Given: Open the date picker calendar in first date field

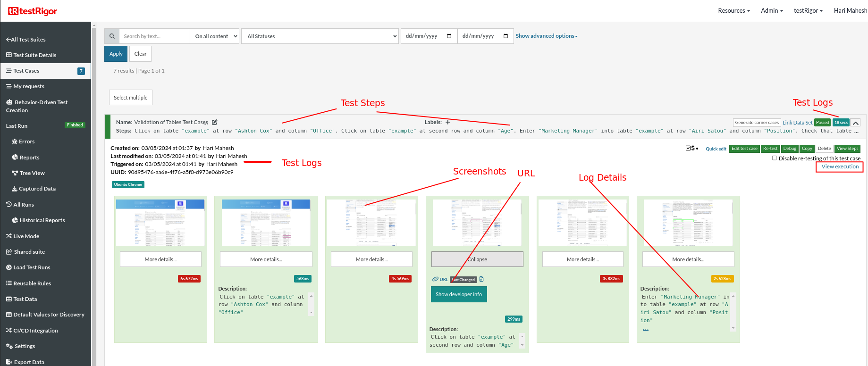Looking at the screenshot, I should 449,36.
